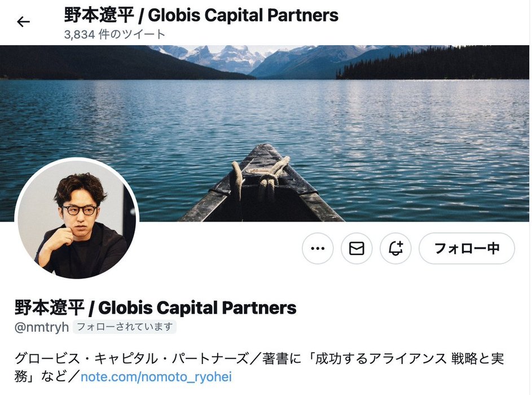Image resolution: width=532 pixels, height=395 pixels.
Task: Click the フォローされています badge
Action: point(125,327)
